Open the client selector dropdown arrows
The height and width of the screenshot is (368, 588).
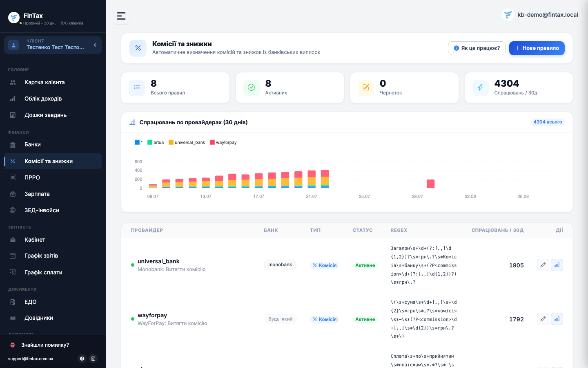pyautogui.click(x=95, y=45)
